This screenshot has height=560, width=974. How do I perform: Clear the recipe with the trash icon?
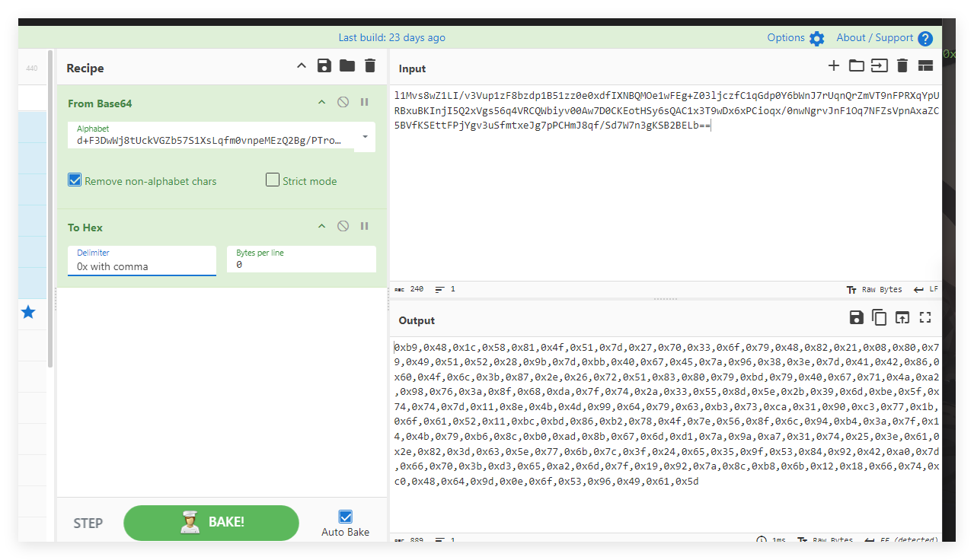[x=370, y=65]
